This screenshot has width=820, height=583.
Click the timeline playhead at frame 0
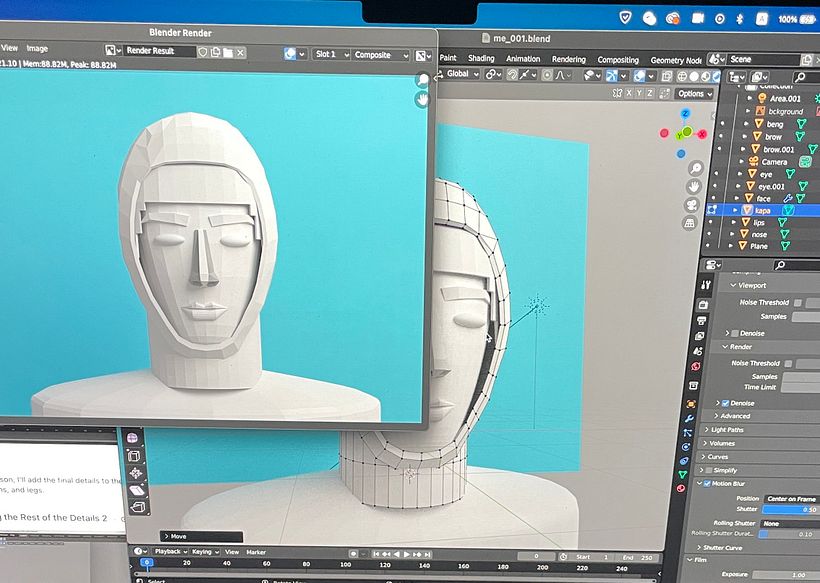pyautogui.click(x=147, y=563)
